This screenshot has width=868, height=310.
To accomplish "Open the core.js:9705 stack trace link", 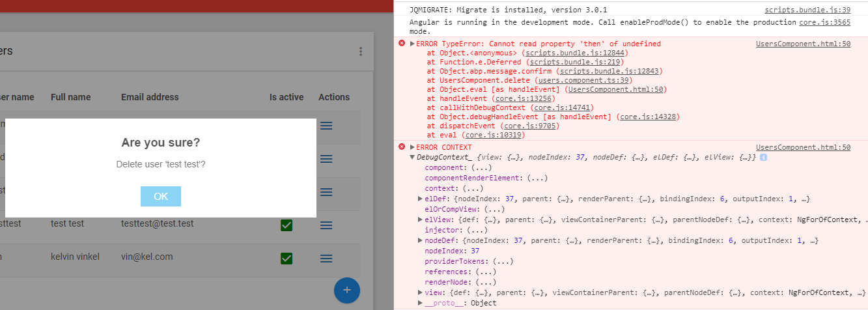I will 532,126.
